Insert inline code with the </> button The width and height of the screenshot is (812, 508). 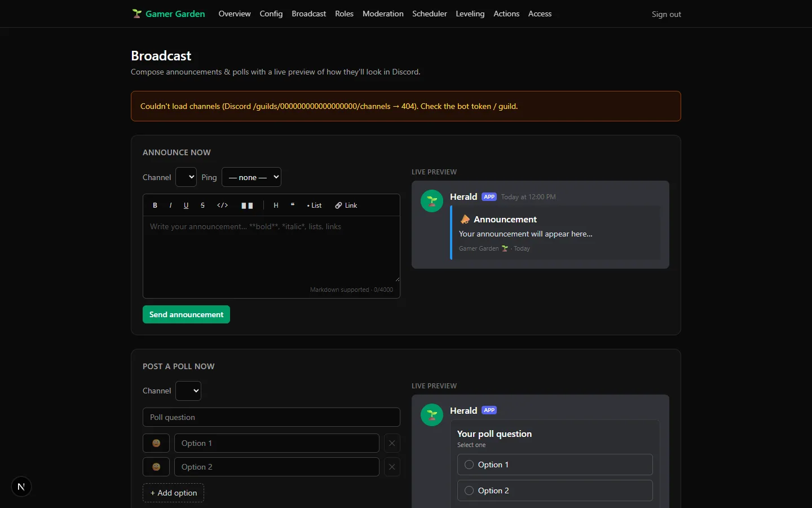pyautogui.click(x=223, y=205)
